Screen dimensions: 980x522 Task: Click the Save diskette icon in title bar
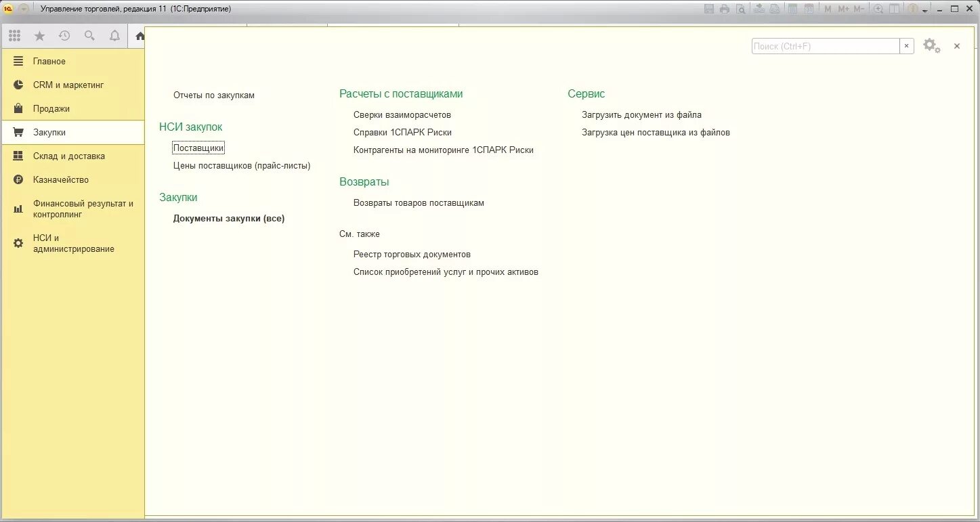[x=709, y=9]
